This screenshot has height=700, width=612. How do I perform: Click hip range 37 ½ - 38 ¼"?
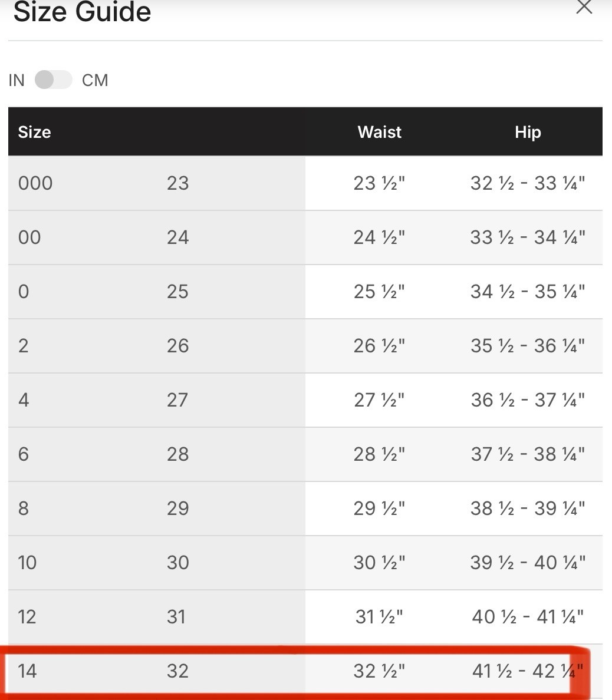(527, 454)
